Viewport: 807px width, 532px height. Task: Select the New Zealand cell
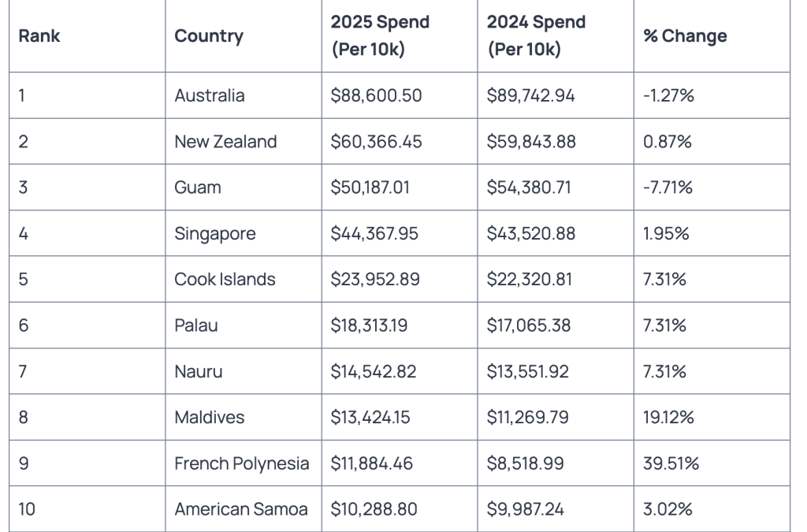pyautogui.click(x=225, y=142)
